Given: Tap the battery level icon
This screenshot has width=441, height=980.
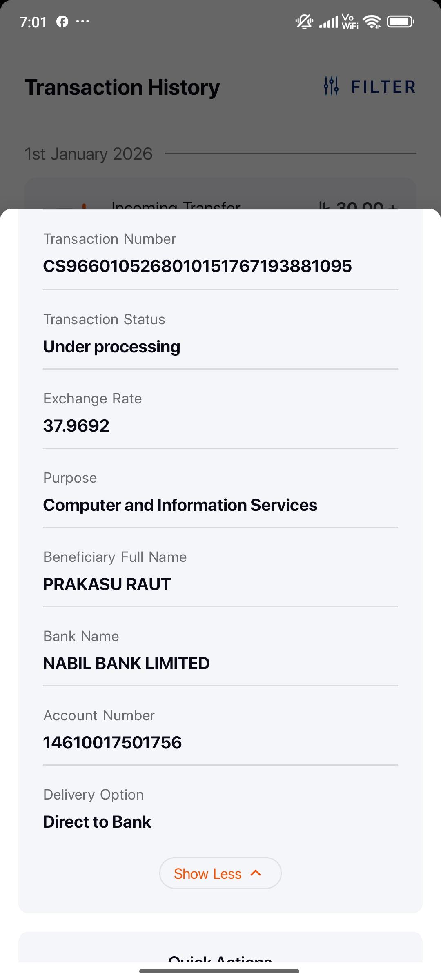Looking at the screenshot, I should click(x=401, y=22).
